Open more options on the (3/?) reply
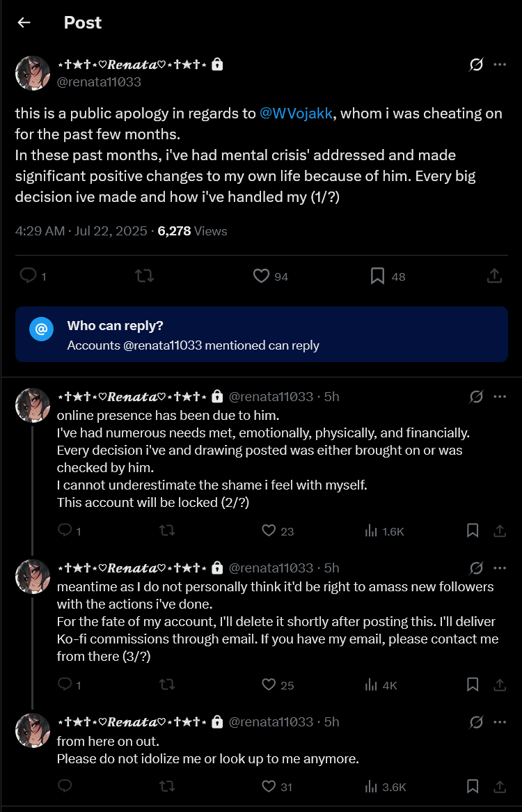Image resolution: width=522 pixels, height=812 pixels. (x=500, y=568)
